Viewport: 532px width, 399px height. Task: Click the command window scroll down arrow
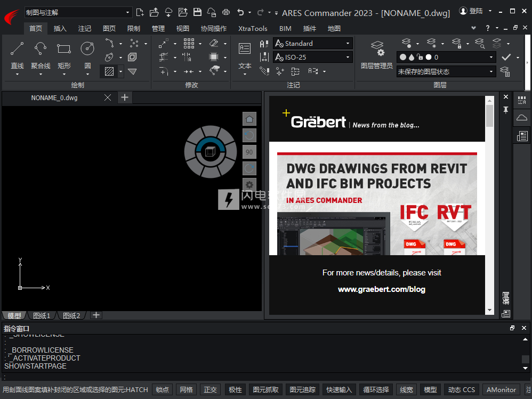click(525, 368)
